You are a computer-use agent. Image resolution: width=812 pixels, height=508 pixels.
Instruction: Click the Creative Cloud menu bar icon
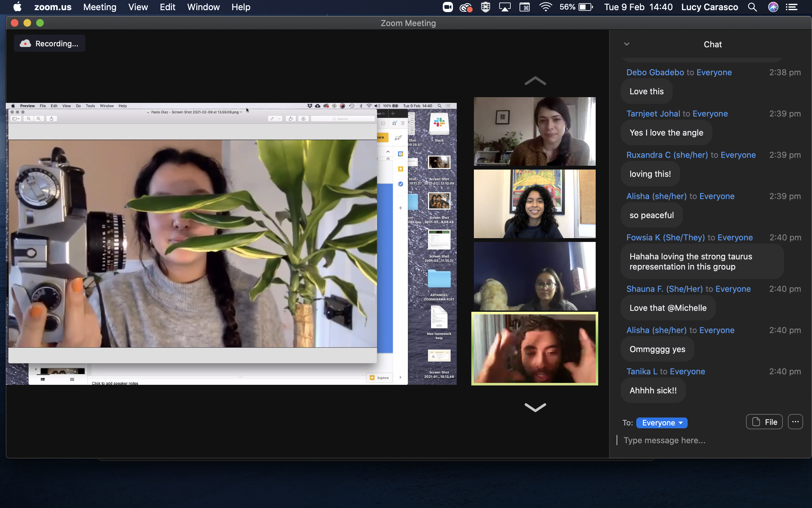(x=466, y=7)
